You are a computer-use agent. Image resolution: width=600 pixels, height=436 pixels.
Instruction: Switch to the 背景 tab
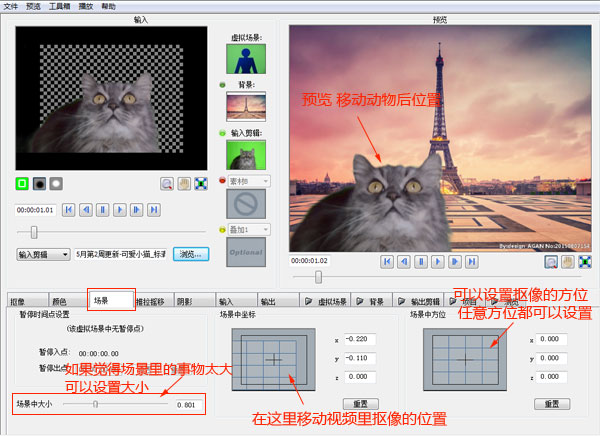point(371,301)
